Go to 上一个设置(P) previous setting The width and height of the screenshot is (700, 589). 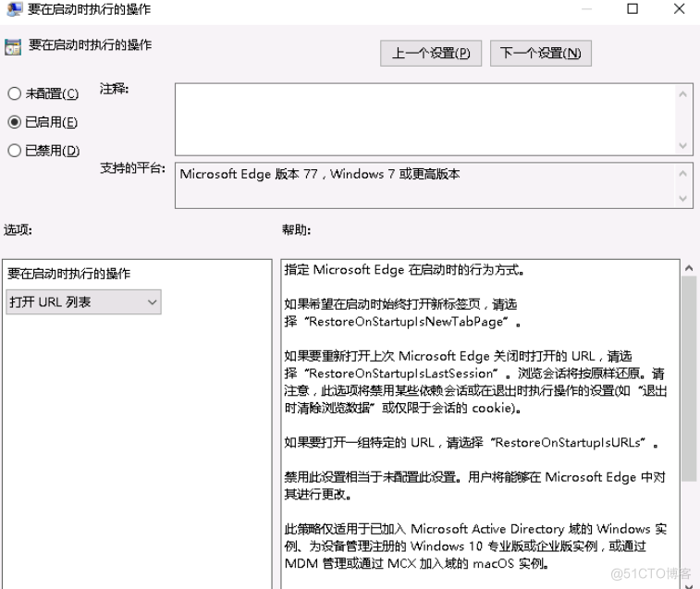[x=431, y=53]
